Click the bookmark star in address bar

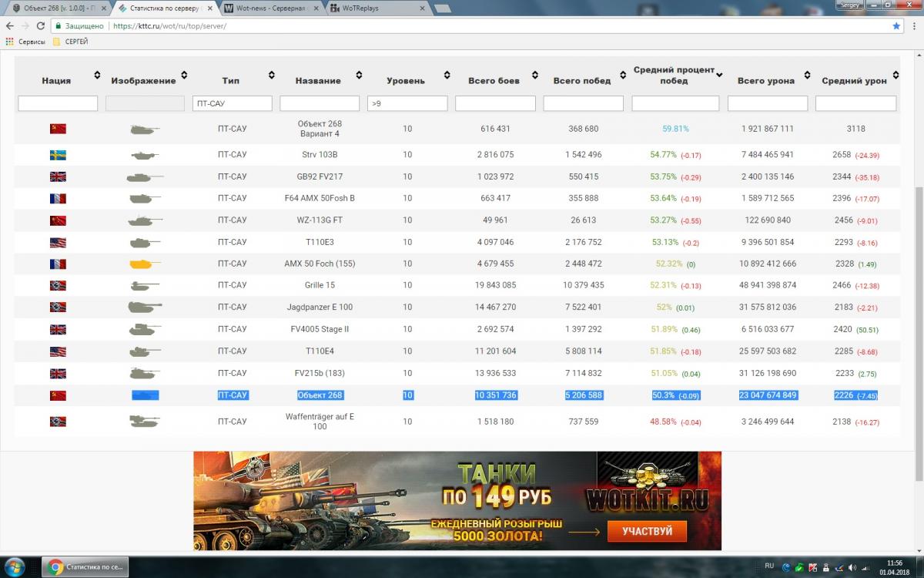896,25
